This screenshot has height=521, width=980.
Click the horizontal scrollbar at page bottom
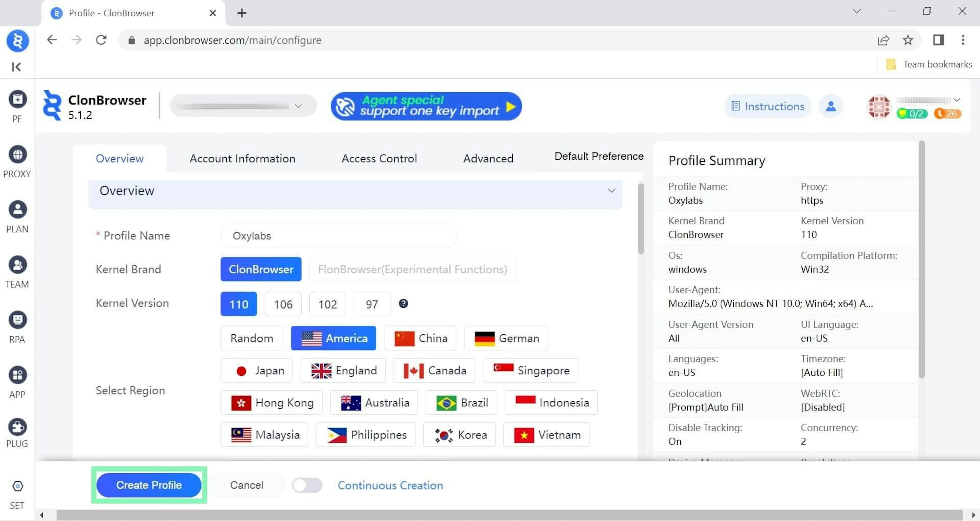(509, 515)
